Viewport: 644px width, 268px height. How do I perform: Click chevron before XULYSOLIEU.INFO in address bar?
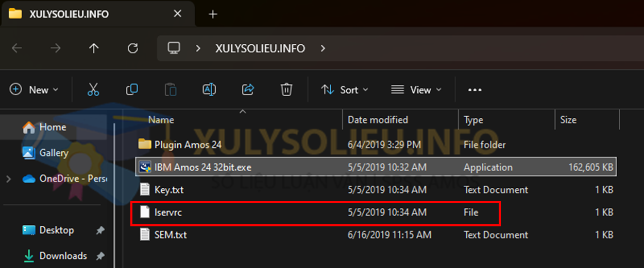click(198, 48)
